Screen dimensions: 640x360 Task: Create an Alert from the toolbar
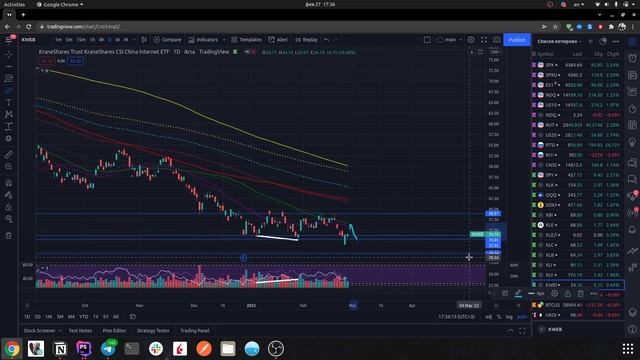278,40
